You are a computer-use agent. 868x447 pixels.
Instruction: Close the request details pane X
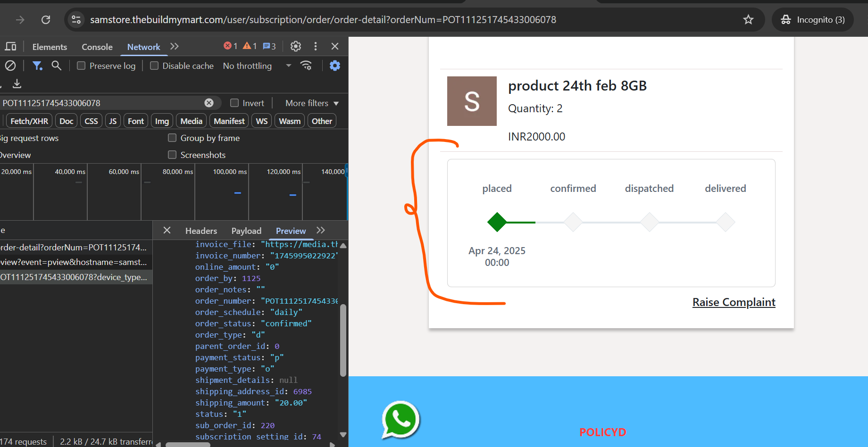(x=167, y=230)
